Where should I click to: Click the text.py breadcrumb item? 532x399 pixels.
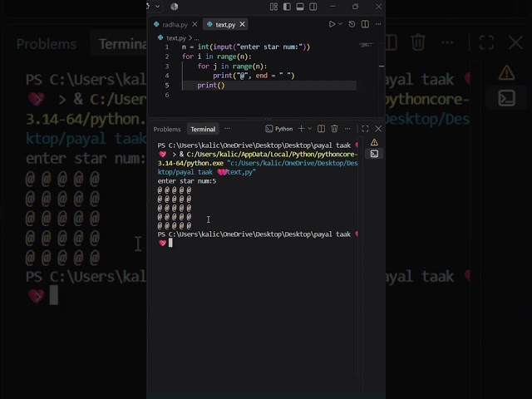tap(176, 38)
